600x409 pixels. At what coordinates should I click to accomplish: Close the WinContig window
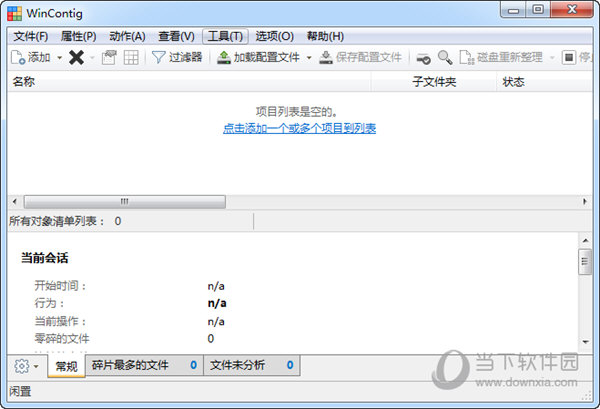pyautogui.click(x=572, y=10)
